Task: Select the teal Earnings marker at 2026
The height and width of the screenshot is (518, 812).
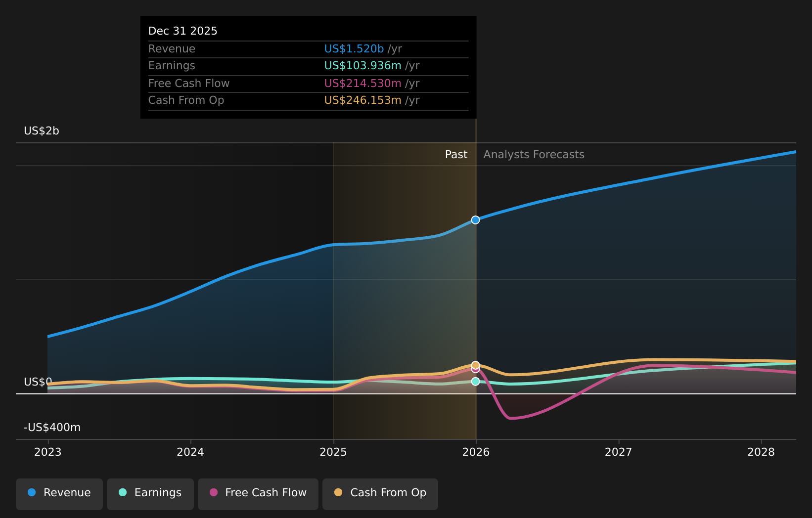Action: click(475, 381)
